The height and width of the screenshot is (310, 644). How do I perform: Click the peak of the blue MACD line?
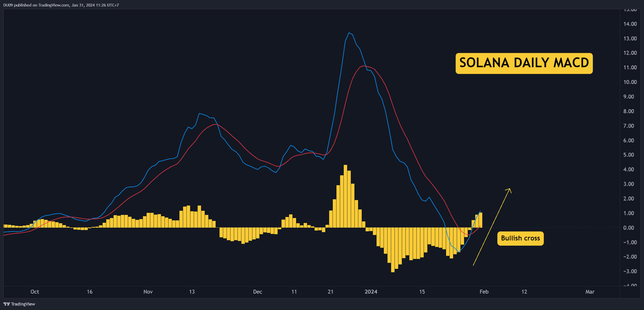(349, 33)
